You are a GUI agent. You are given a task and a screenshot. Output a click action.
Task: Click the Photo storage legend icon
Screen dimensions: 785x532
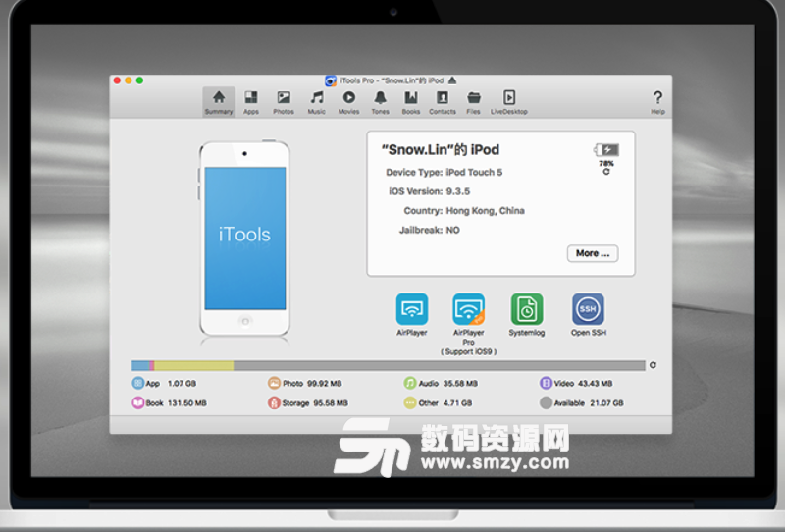274,383
